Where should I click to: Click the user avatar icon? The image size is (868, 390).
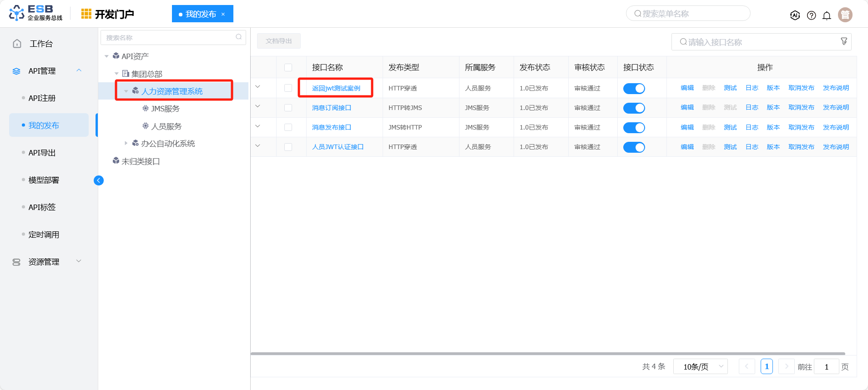(x=845, y=15)
